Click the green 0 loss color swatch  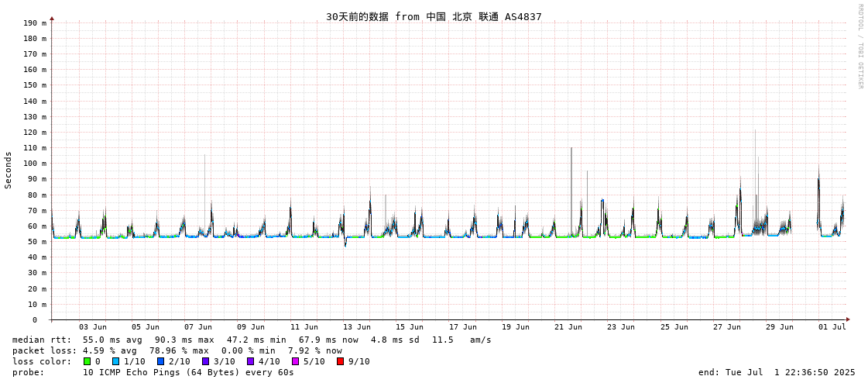coord(87,361)
